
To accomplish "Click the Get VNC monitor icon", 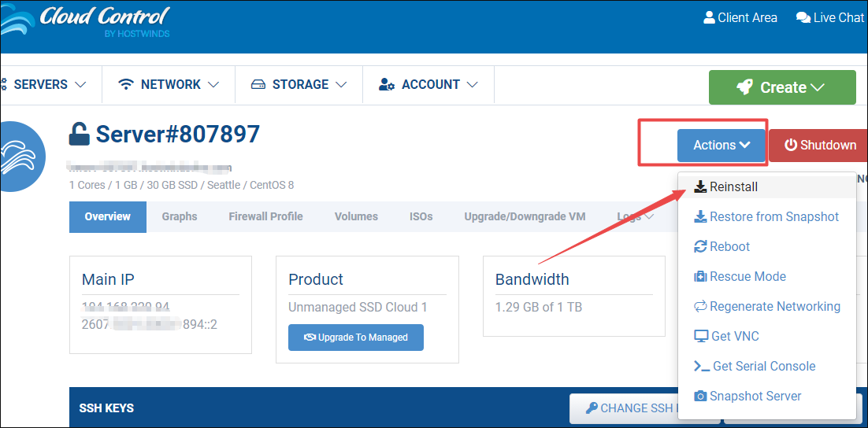I will click(701, 336).
